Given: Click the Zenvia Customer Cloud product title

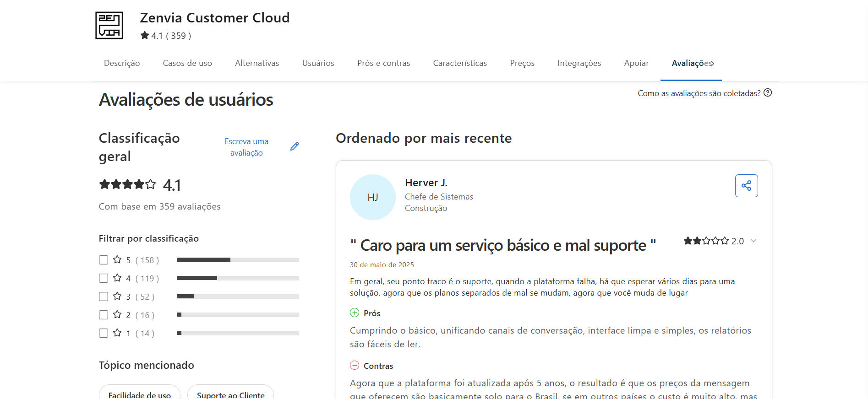Looking at the screenshot, I should click(215, 18).
